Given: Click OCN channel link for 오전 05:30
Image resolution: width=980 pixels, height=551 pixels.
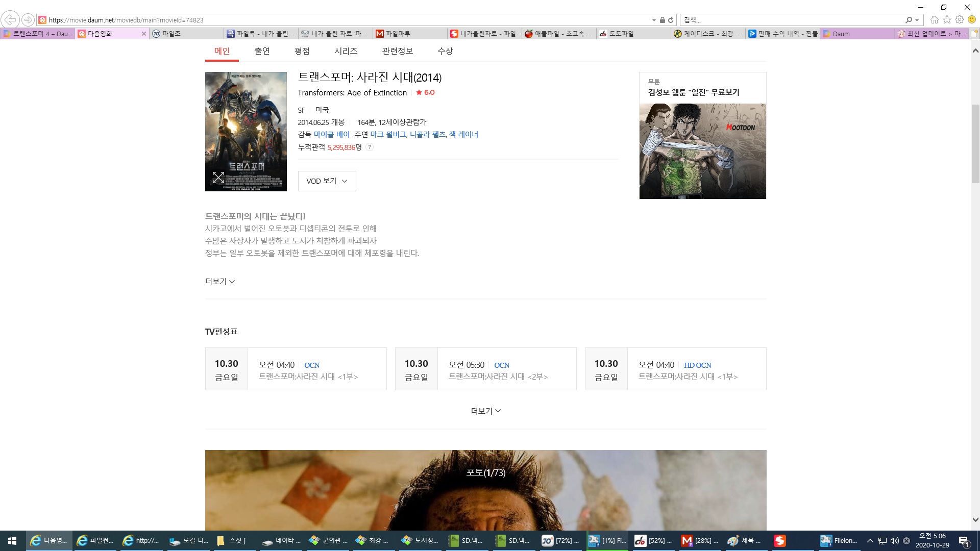Looking at the screenshot, I should tap(502, 365).
